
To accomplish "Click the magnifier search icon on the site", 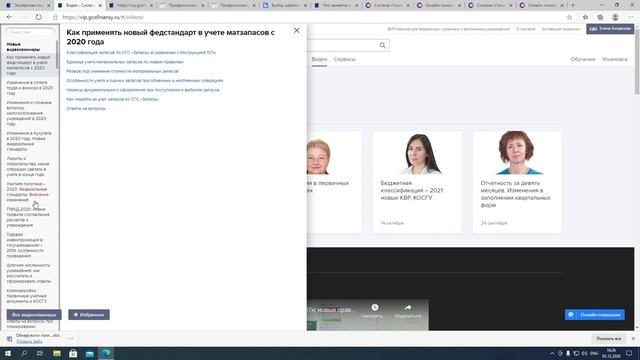I will 382,45.
